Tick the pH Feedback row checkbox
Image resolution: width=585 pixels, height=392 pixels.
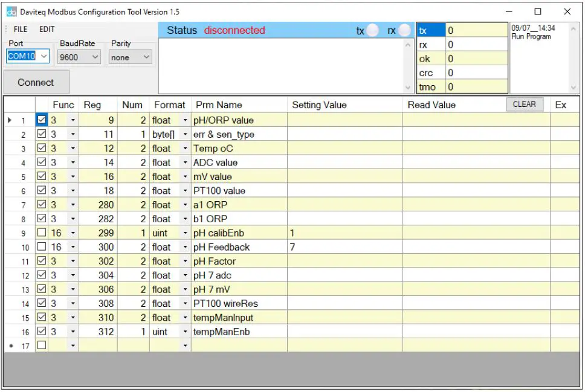coord(42,247)
